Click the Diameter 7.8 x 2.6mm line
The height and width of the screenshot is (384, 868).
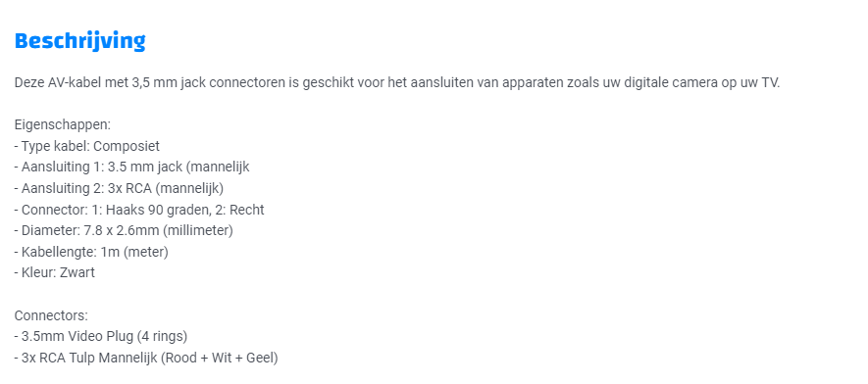(124, 230)
